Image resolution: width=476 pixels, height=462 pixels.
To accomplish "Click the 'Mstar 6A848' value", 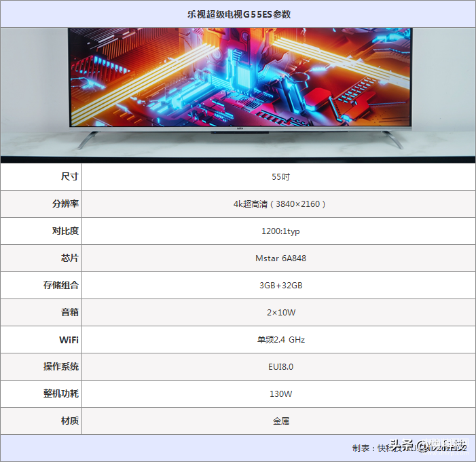I will 280,258.
